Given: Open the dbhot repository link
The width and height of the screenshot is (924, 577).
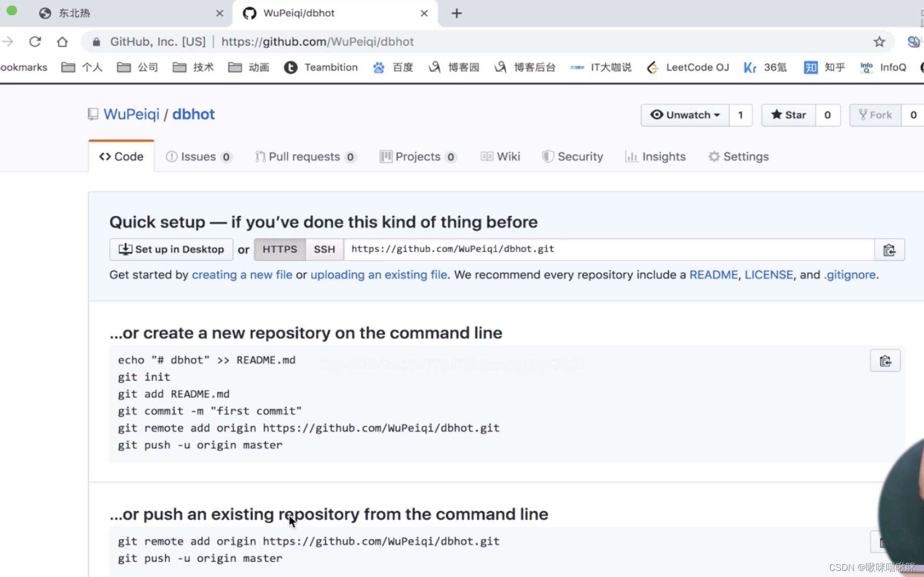Looking at the screenshot, I should pyautogui.click(x=193, y=114).
